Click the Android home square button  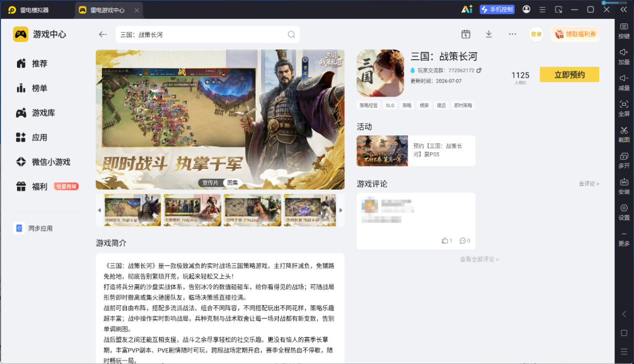click(624, 333)
